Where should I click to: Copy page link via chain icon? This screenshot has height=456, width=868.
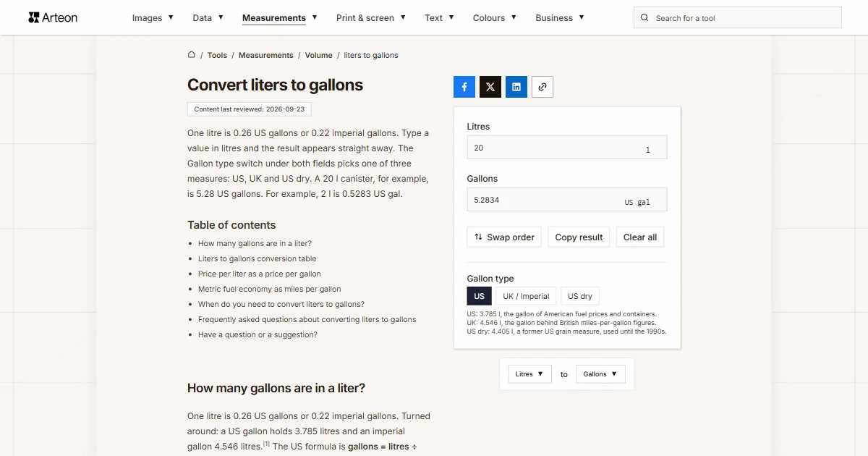pos(542,87)
